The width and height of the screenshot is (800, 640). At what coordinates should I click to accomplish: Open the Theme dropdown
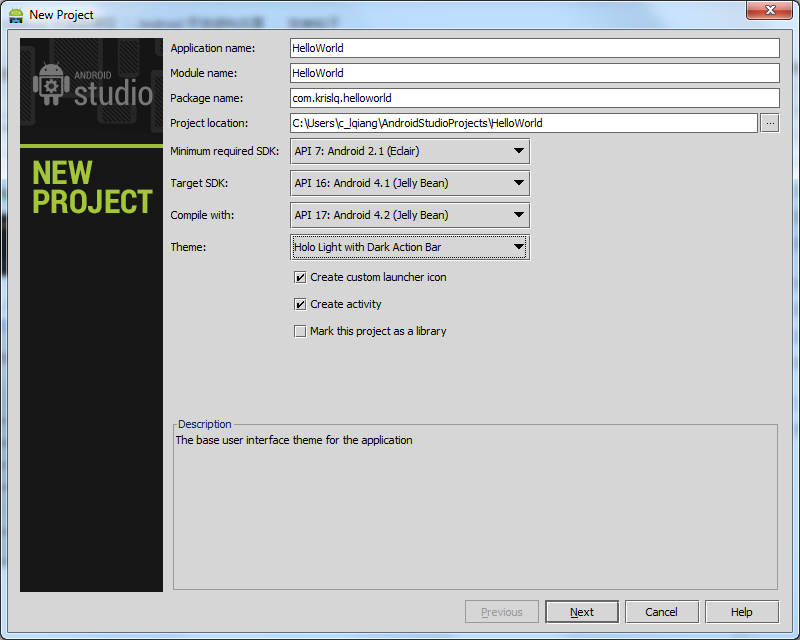pyautogui.click(x=519, y=247)
